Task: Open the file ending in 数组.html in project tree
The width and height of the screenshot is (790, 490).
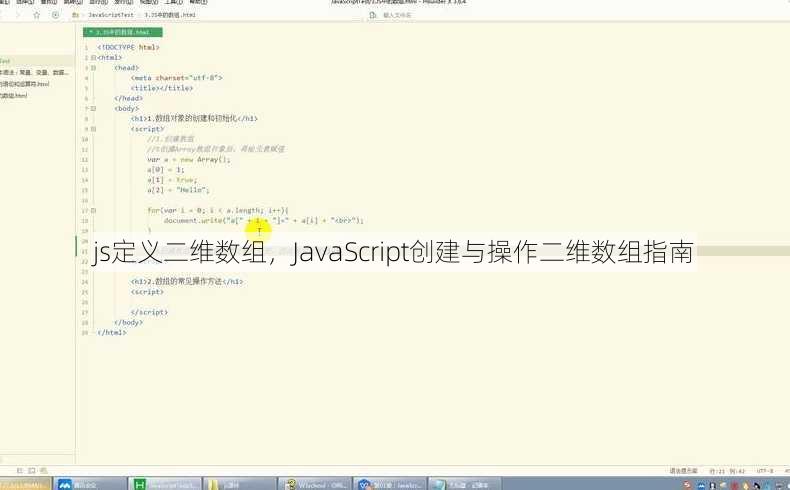Action: [x=14, y=95]
